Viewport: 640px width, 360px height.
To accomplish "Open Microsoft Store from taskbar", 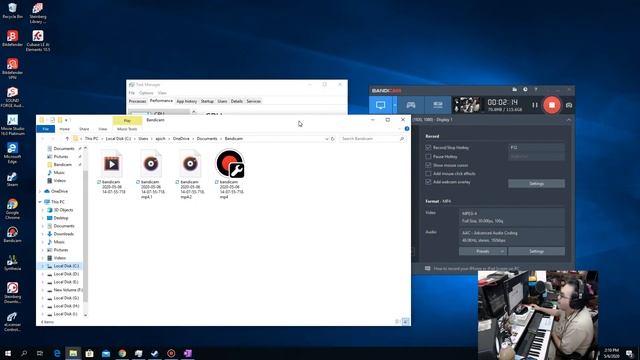I will (x=89, y=353).
